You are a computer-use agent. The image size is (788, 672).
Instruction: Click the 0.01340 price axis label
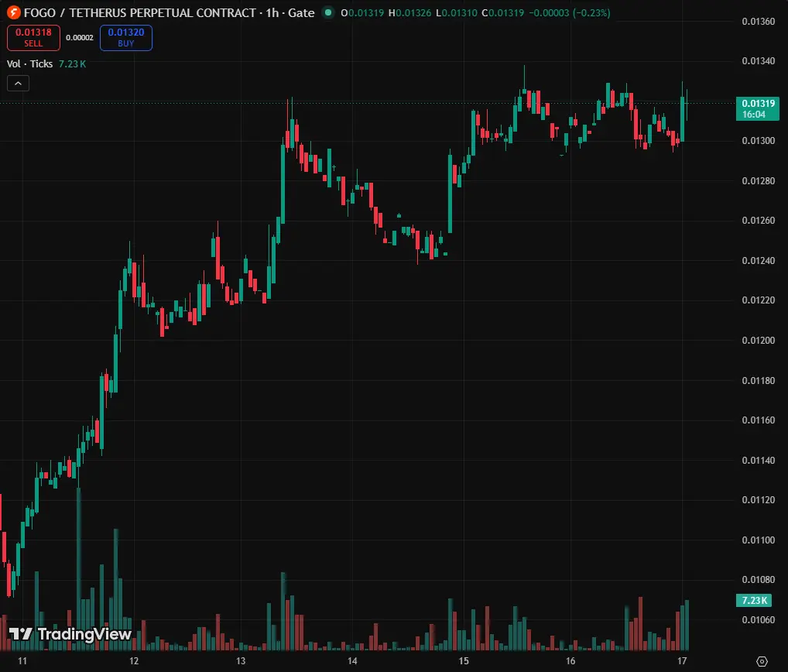[x=759, y=61]
